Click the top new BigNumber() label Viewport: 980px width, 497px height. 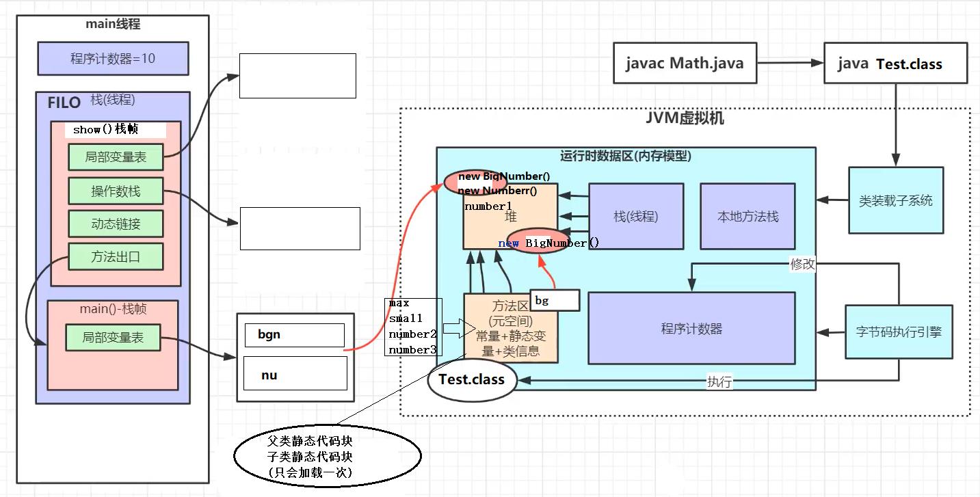504,176
